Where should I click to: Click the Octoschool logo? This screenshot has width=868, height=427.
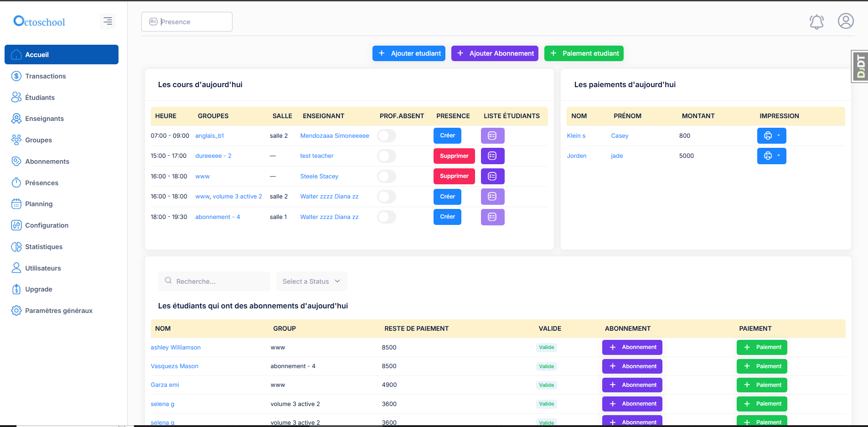click(40, 21)
